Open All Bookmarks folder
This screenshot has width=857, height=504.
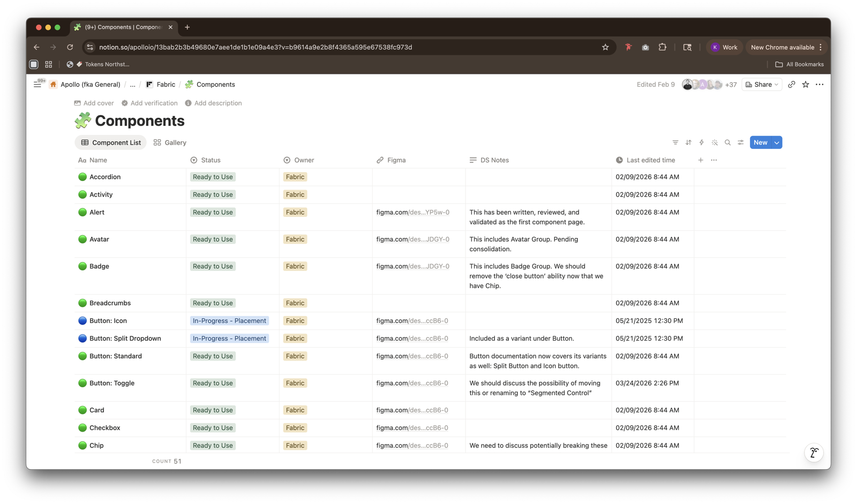tap(799, 64)
